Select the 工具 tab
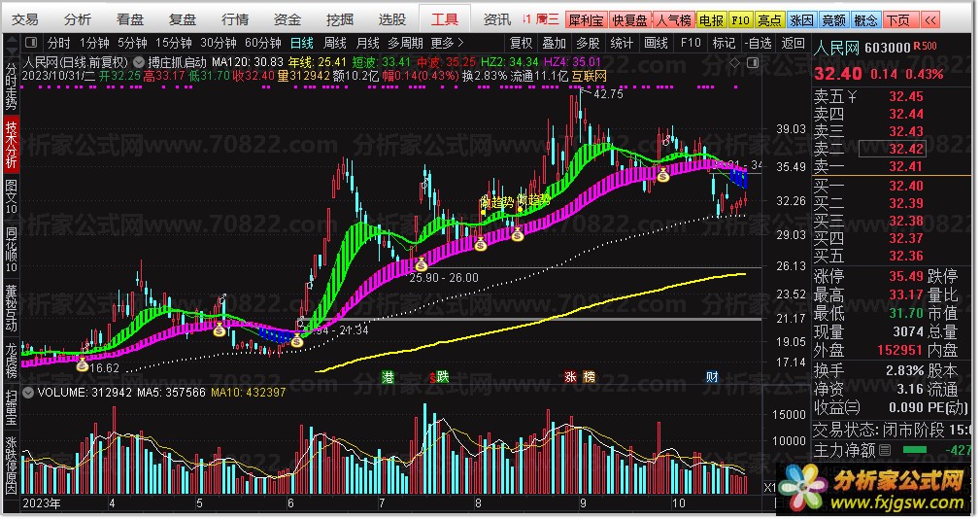The height and width of the screenshot is (519, 980). [x=445, y=19]
